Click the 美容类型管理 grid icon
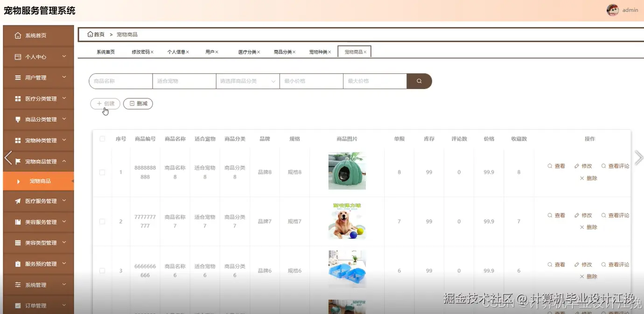 [x=18, y=243]
